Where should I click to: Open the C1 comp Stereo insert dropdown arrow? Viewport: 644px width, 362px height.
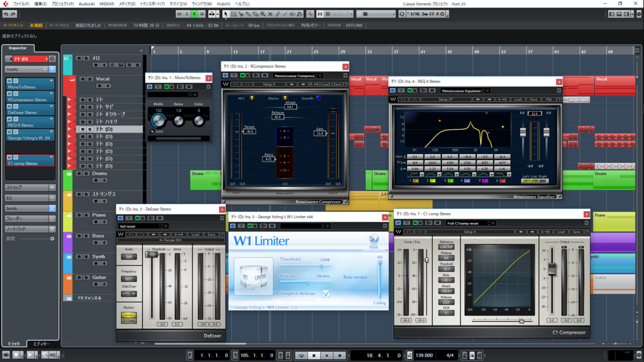[x=52, y=157]
